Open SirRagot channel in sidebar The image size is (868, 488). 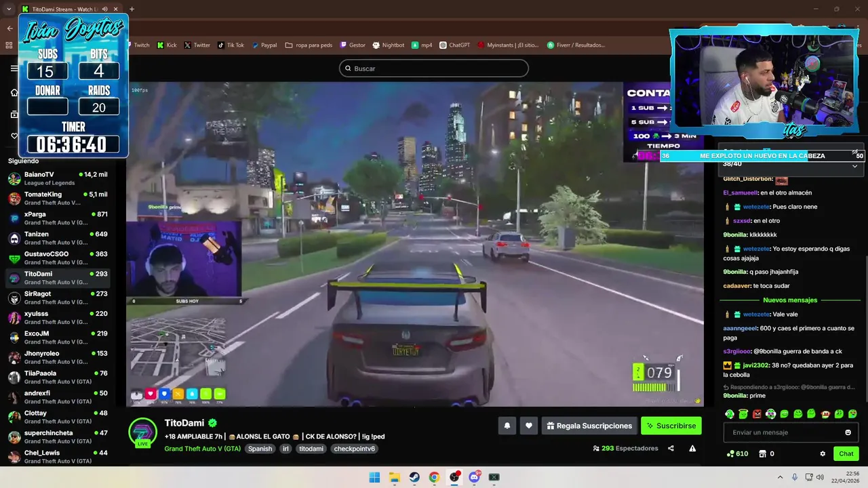tap(58, 298)
